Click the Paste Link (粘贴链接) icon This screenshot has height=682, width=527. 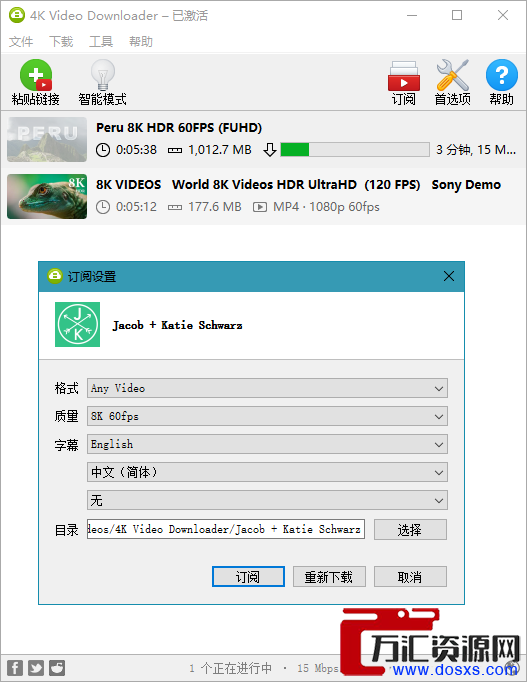(x=36, y=75)
